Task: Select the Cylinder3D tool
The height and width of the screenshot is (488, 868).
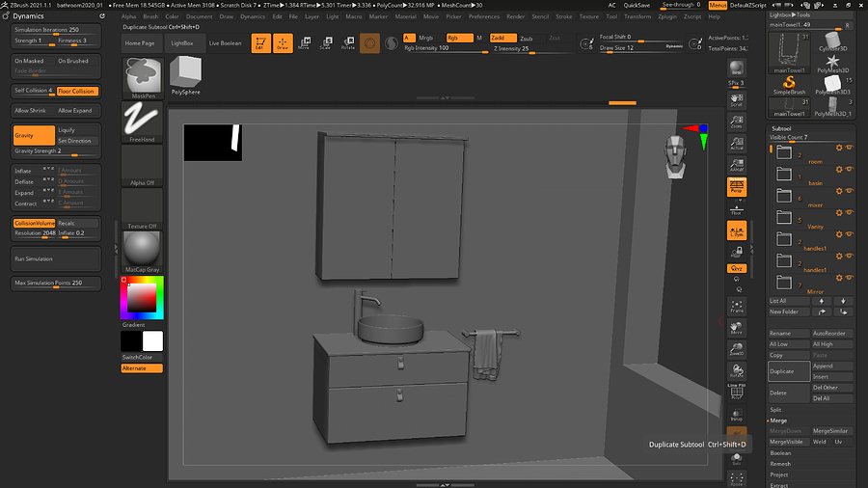Action: coord(832,41)
